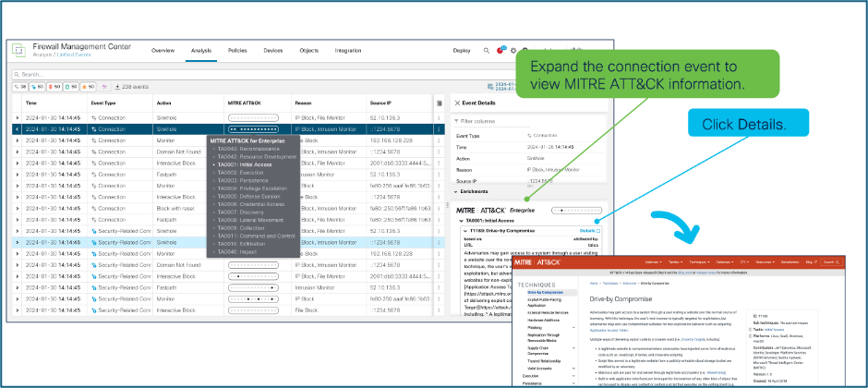Expand the Connection Domain Not Found row
The height and width of the screenshot is (388, 868).
pos(17,152)
